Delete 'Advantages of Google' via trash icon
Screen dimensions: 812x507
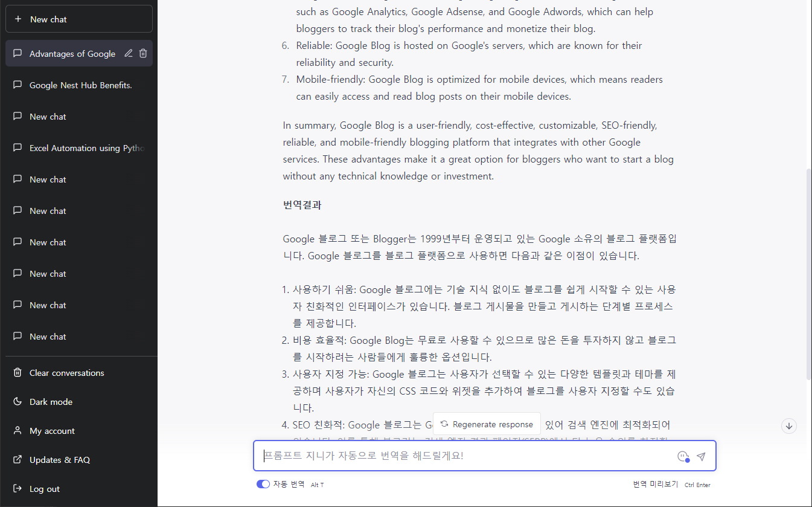pos(143,53)
